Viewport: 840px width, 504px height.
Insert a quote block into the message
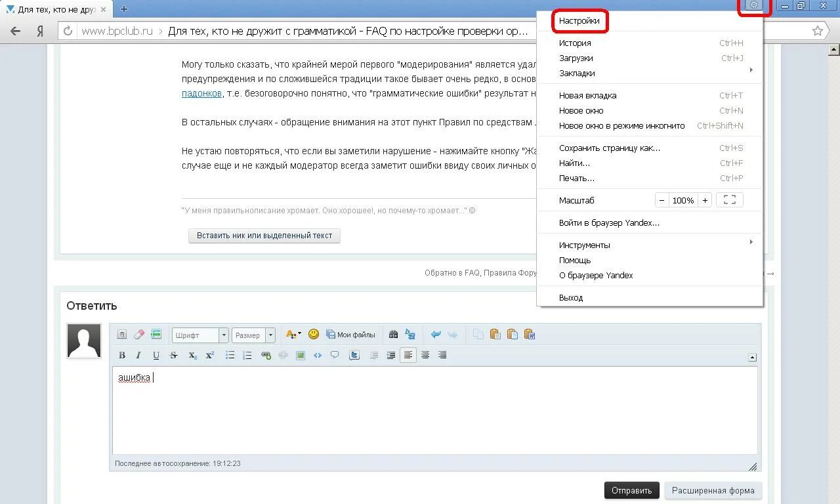pyautogui.click(x=335, y=355)
